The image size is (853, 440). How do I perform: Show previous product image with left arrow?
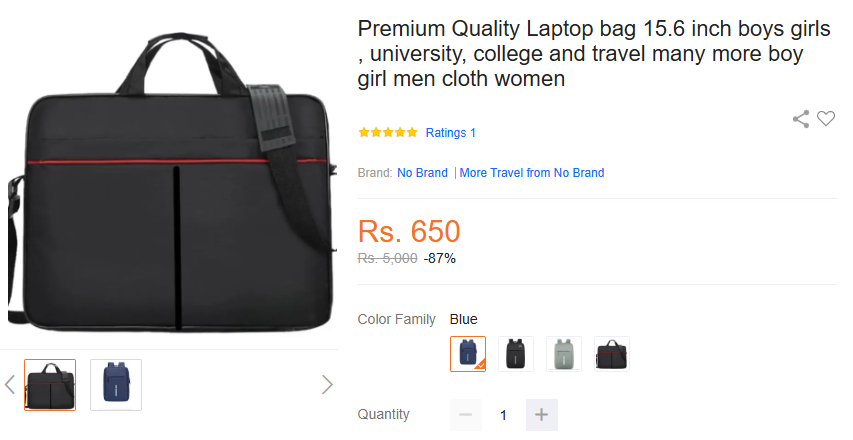pos(10,385)
